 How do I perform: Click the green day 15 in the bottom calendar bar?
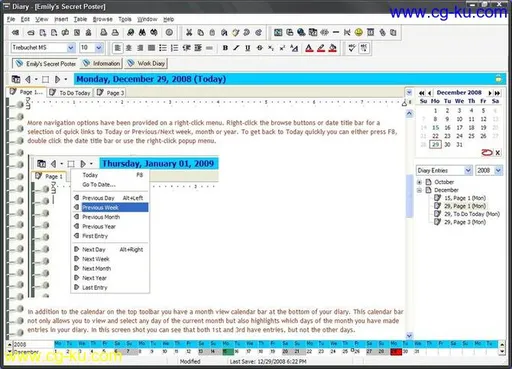(x=228, y=352)
